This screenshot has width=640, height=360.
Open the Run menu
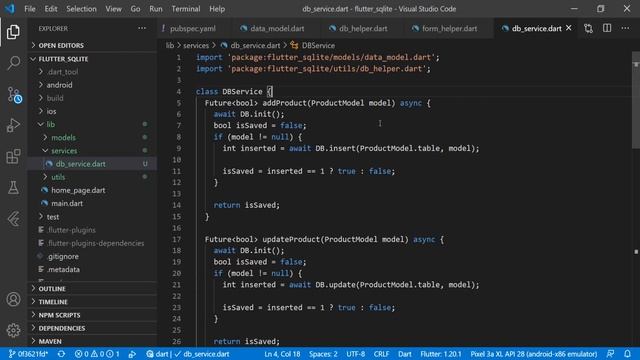coord(156,9)
